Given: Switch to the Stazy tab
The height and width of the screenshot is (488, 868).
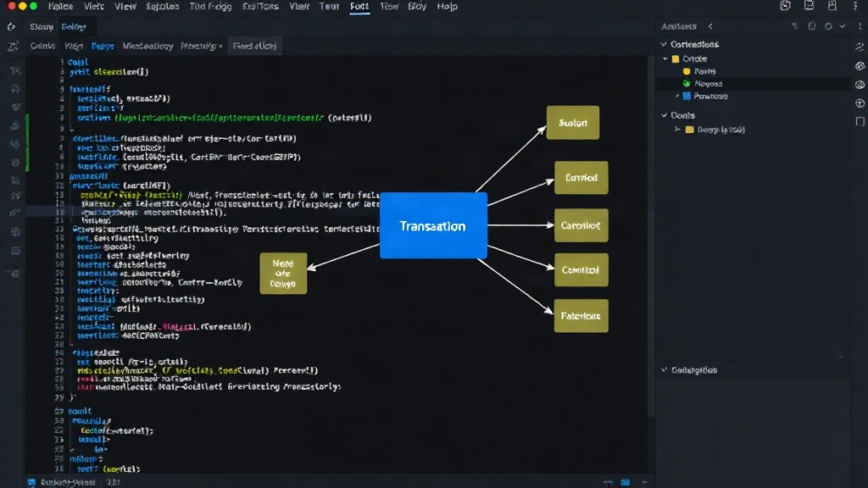Looking at the screenshot, I should coord(42,26).
